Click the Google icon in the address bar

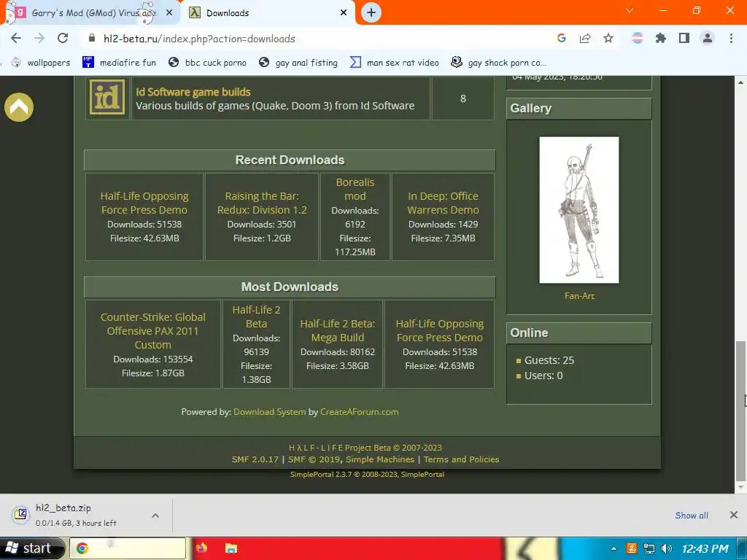pos(561,39)
